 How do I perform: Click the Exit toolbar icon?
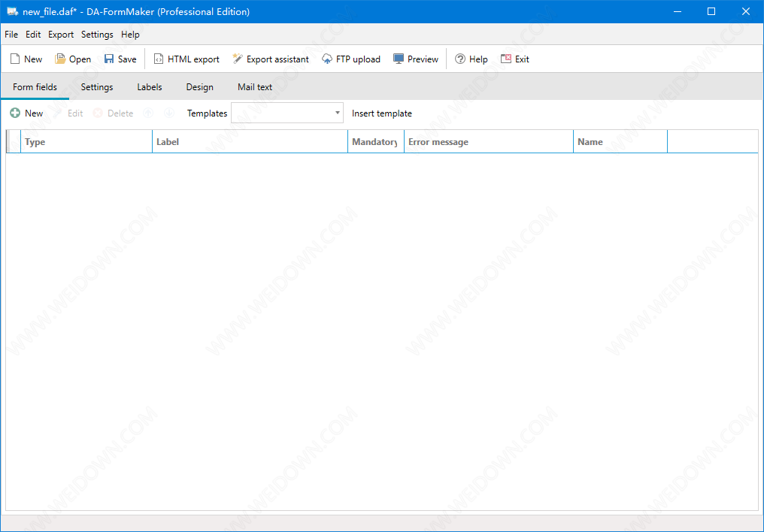tap(506, 59)
